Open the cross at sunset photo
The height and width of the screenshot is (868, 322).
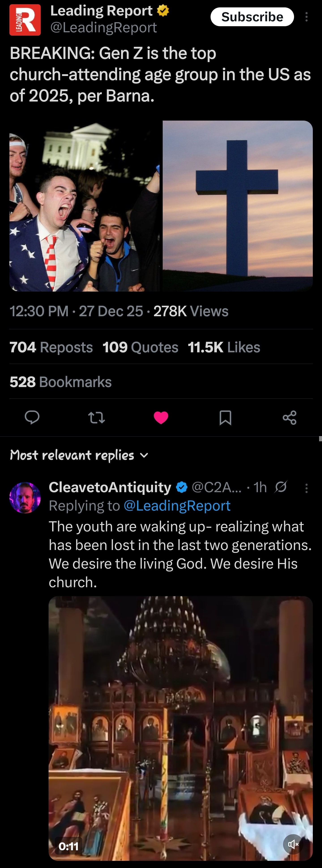click(238, 206)
